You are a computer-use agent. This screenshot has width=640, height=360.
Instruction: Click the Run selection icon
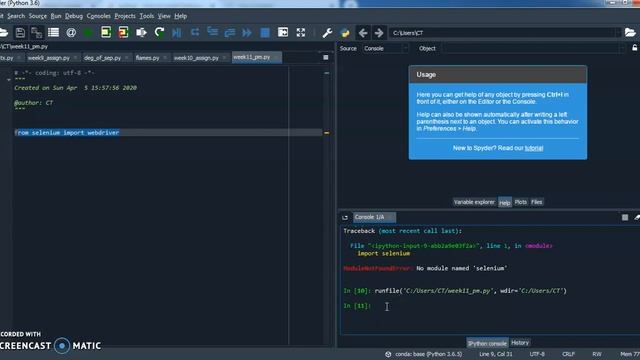point(141,32)
